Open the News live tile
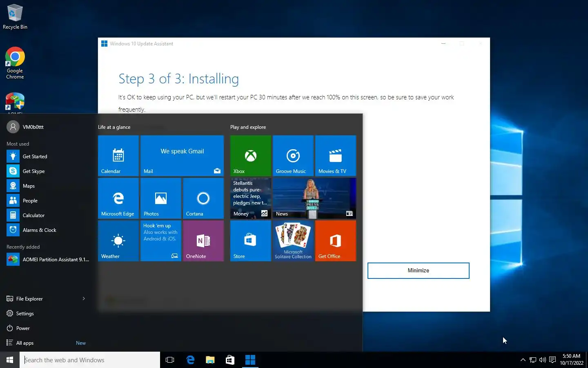588x368 pixels. [314, 198]
